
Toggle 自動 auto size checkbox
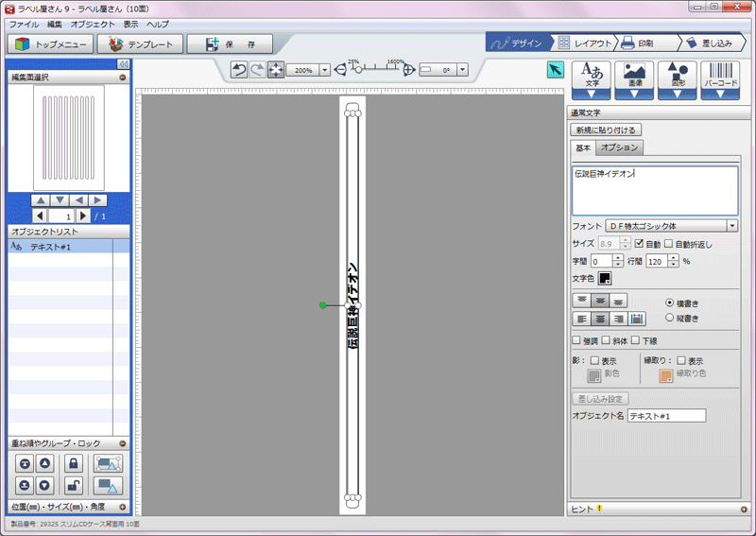640,244
